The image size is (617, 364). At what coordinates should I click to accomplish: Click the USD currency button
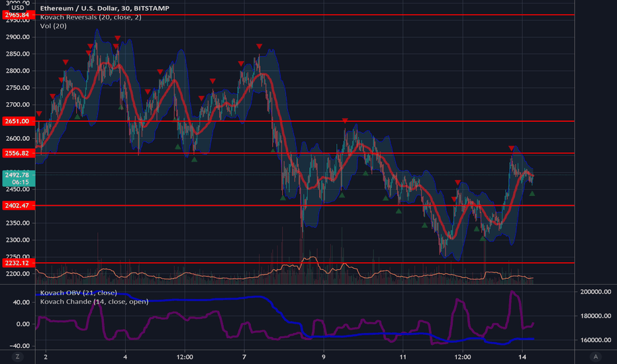pos(18,7)
